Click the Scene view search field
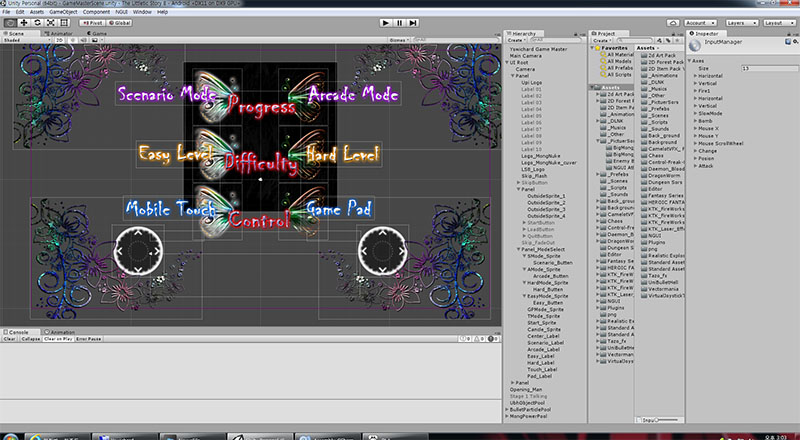Screen dimensions: 800x440 [x=454, y=40]
